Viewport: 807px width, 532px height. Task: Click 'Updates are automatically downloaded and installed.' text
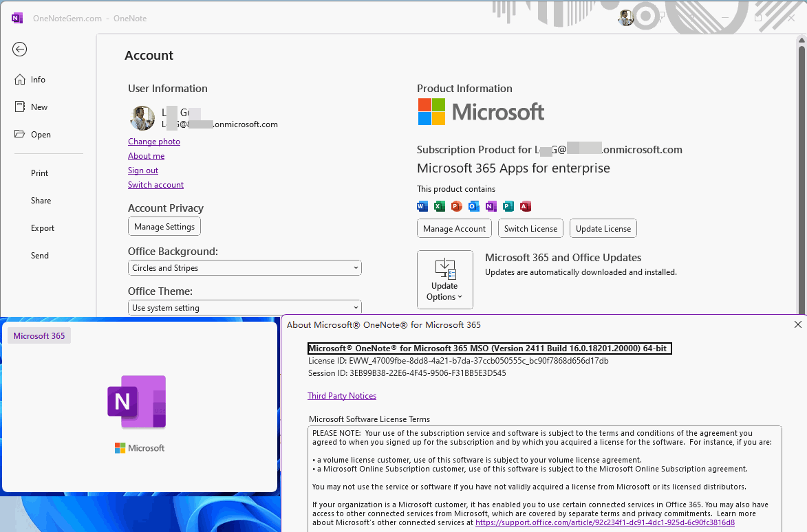tap(581, 272)
